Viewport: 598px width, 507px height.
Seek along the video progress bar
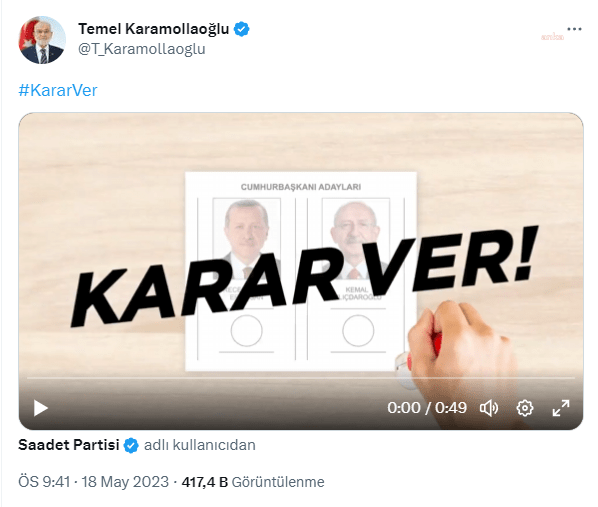301,378
